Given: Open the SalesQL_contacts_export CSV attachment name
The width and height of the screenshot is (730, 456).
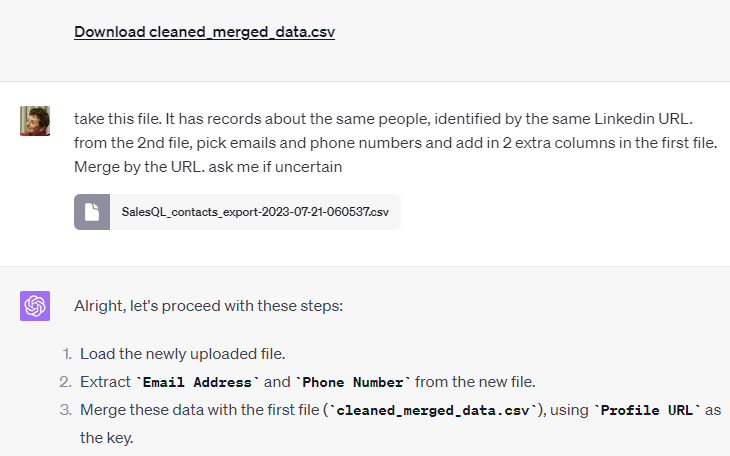Looking at the screenshot, I should tap(254, 212).
